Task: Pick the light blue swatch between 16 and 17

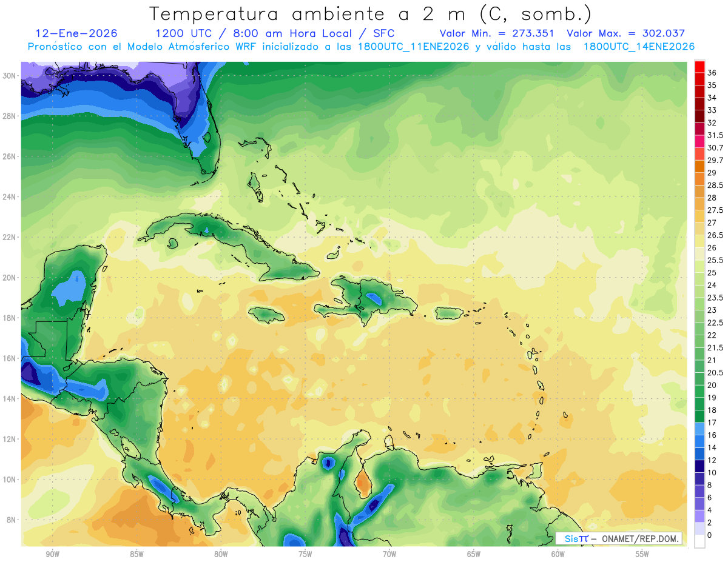Action: (699, 429)
